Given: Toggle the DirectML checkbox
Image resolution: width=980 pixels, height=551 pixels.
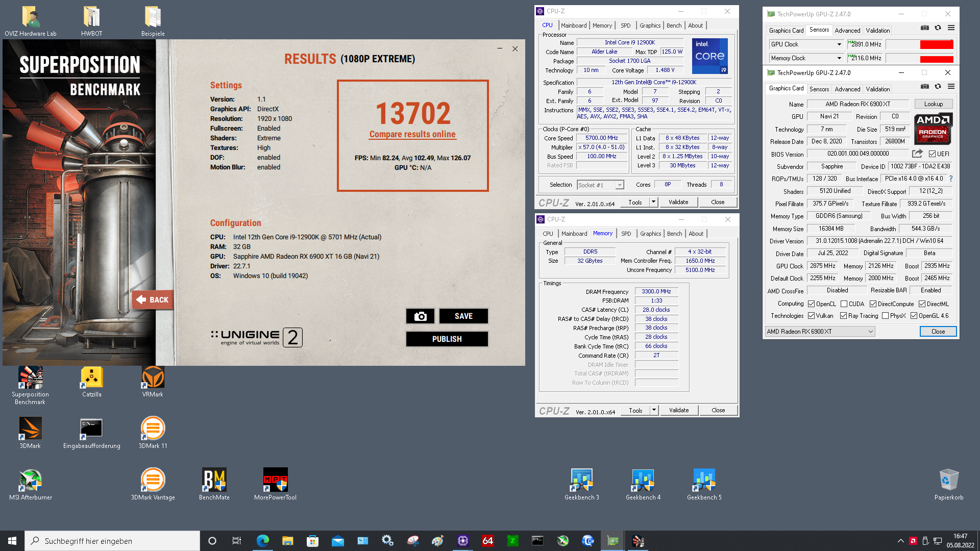Looking at the screenshot, I should (922, 304).
